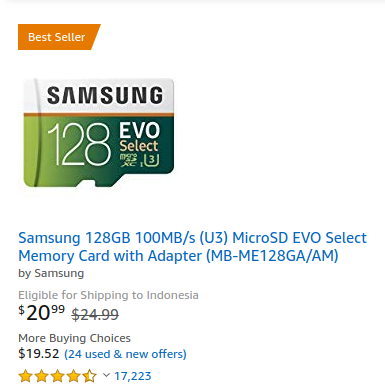Viewport: 385px width, 391px height.
Task: Click the microSD XC logo on the card
Action: pos(128,160)
